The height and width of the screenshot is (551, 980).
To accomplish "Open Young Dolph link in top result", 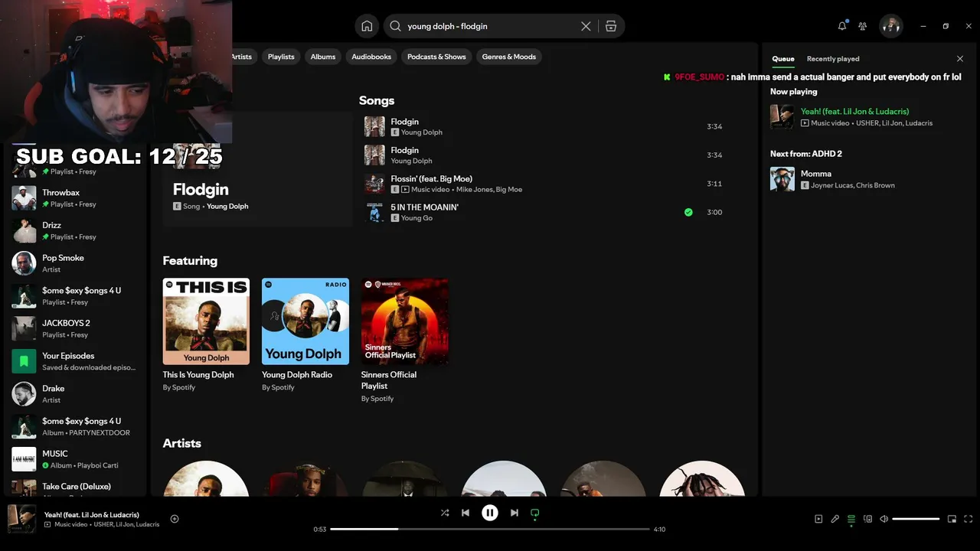I will (x=227, y=207).
